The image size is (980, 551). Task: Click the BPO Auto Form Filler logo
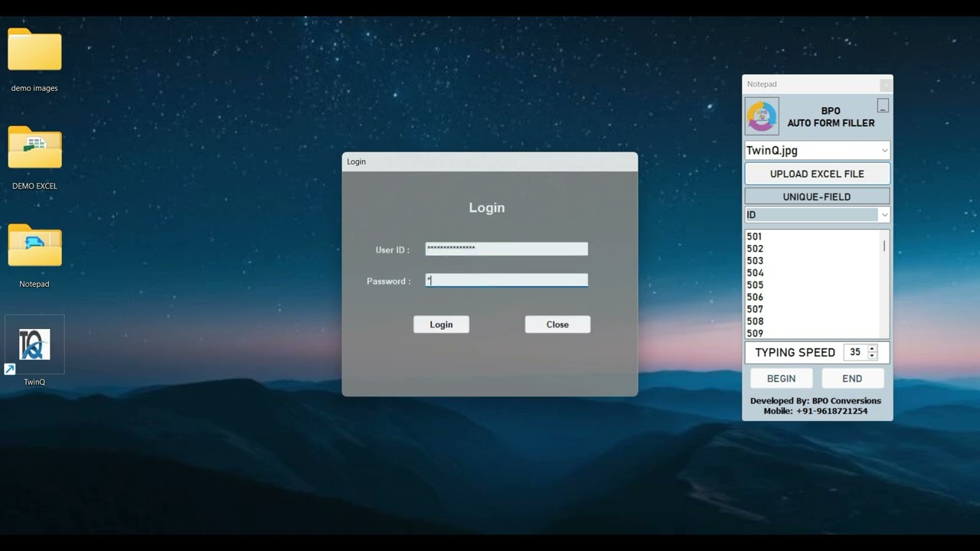click(x=762, y=116)
